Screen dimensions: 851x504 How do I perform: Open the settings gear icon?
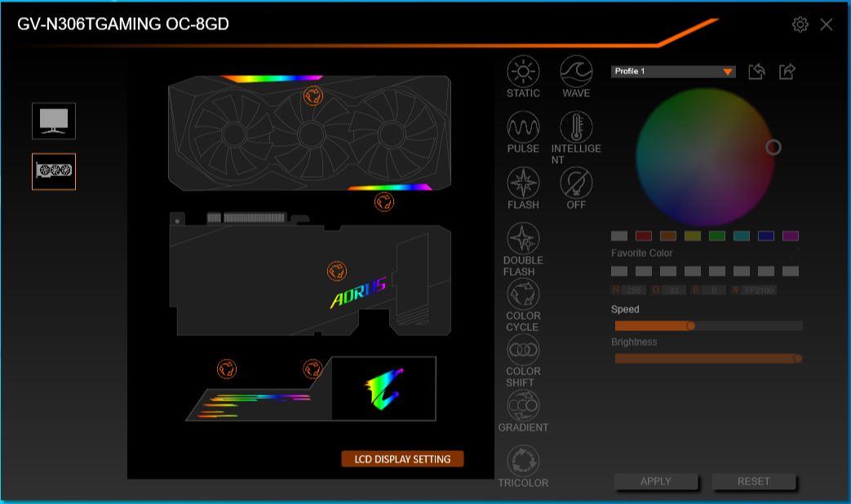800,24
